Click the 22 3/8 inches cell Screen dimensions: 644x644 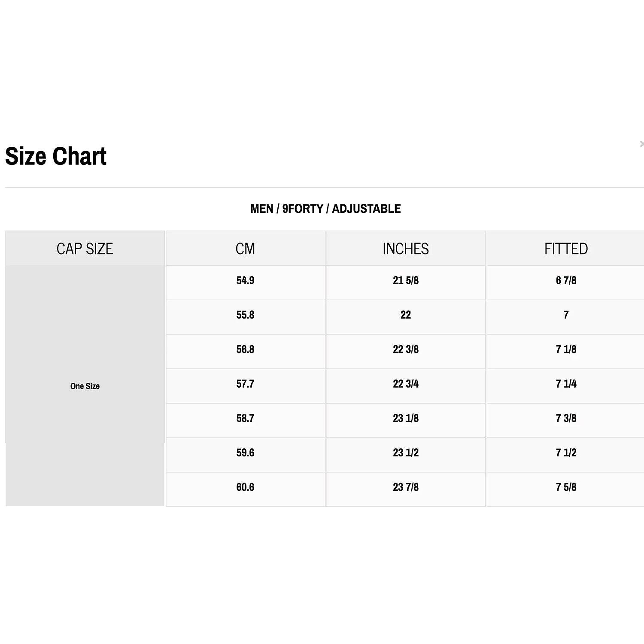[x=405, y=349]
